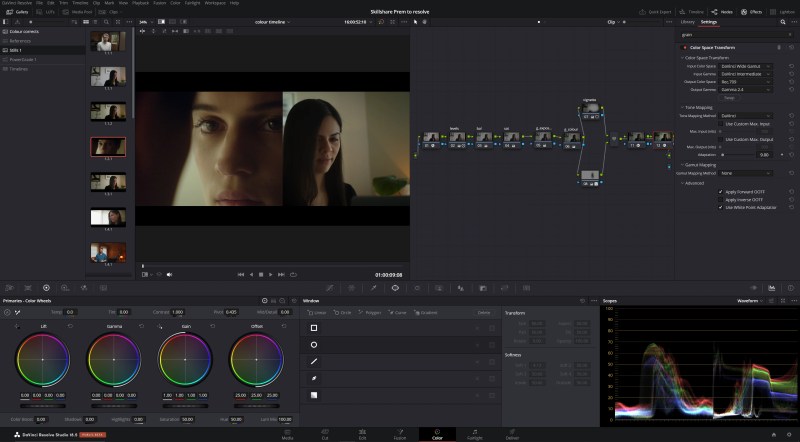Click the Gain master wheel slider
This screenshot has height=442, width=800.
click(x=185, y=406)
